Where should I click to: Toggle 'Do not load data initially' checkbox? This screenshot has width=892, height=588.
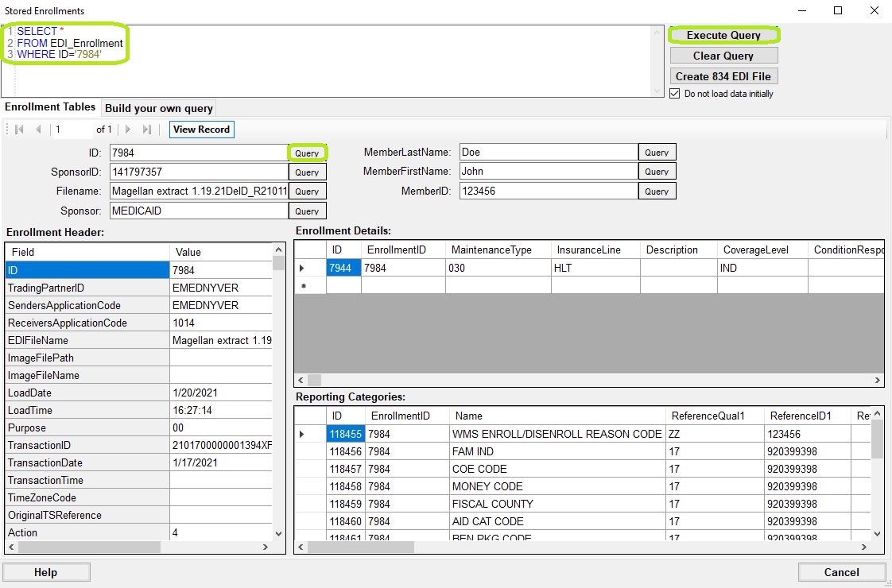(x=675, y=94)
